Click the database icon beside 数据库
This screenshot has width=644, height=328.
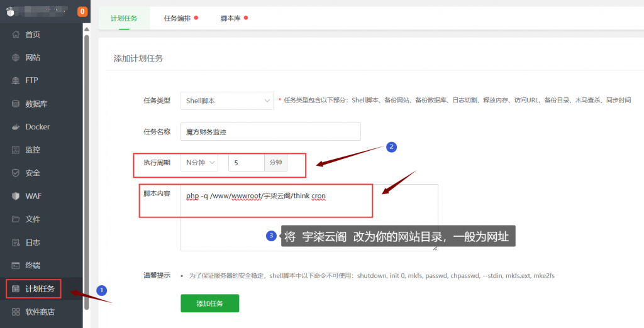pos(16,104)
